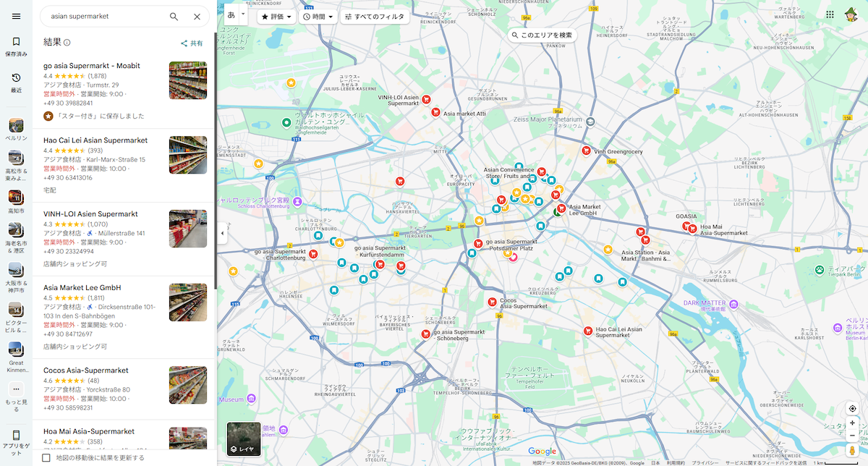Click the DARK MATTER purple pin
868x466 pixels.
click(734, 304)
